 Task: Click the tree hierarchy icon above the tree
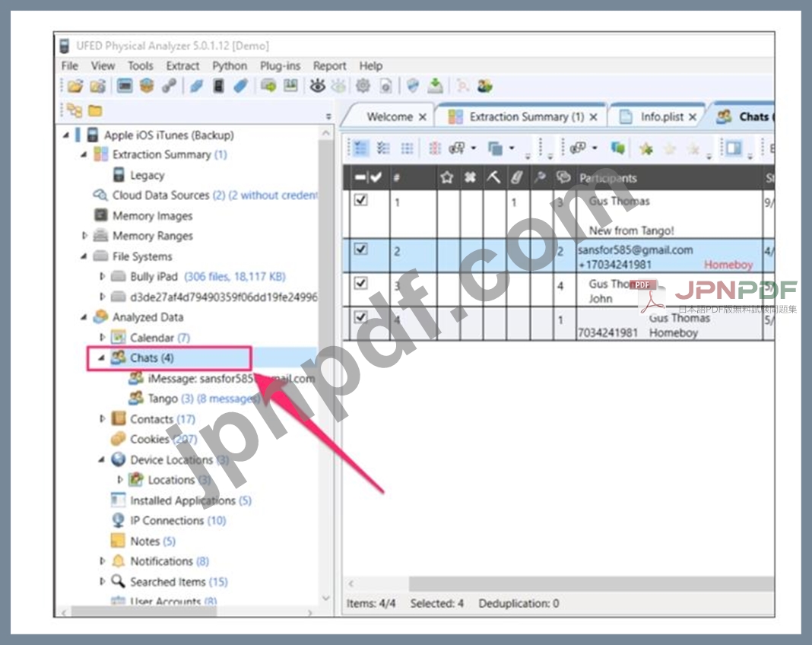coord(75,110)
